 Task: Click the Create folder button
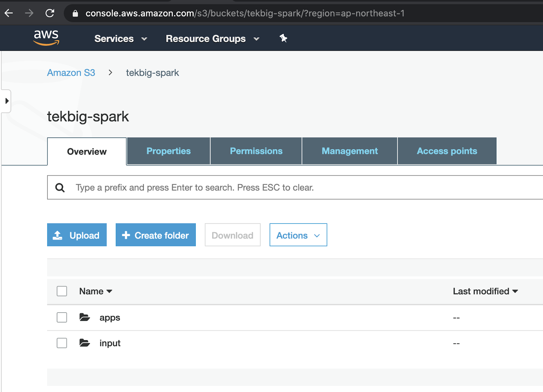156,235
